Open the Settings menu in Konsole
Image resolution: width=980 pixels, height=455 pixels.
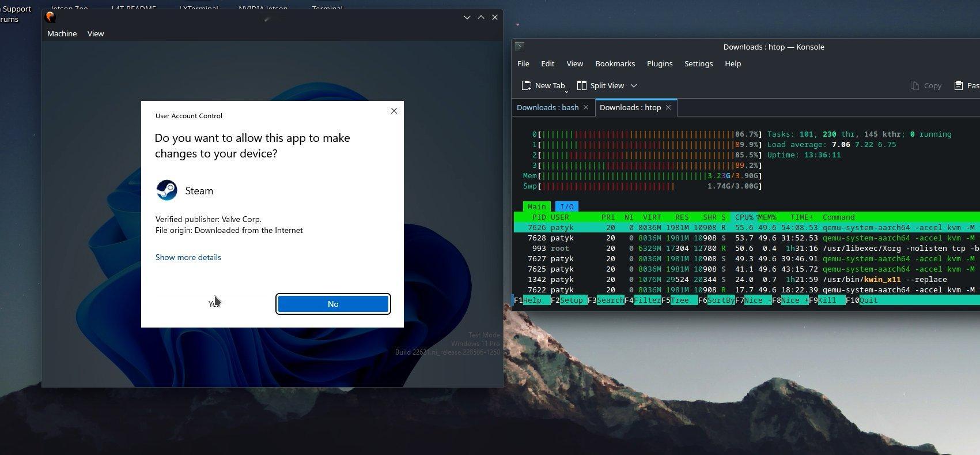tap(698, 63)
